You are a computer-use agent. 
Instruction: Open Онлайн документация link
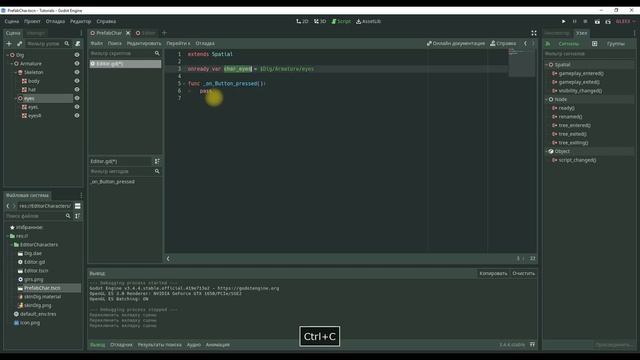tap(456, 43)
